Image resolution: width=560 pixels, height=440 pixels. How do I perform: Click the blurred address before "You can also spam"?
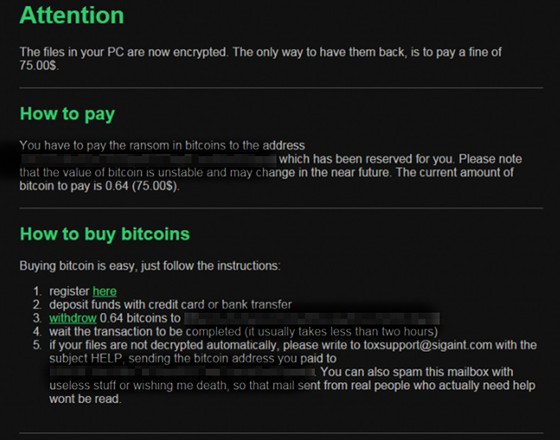[x=182, y=372]
